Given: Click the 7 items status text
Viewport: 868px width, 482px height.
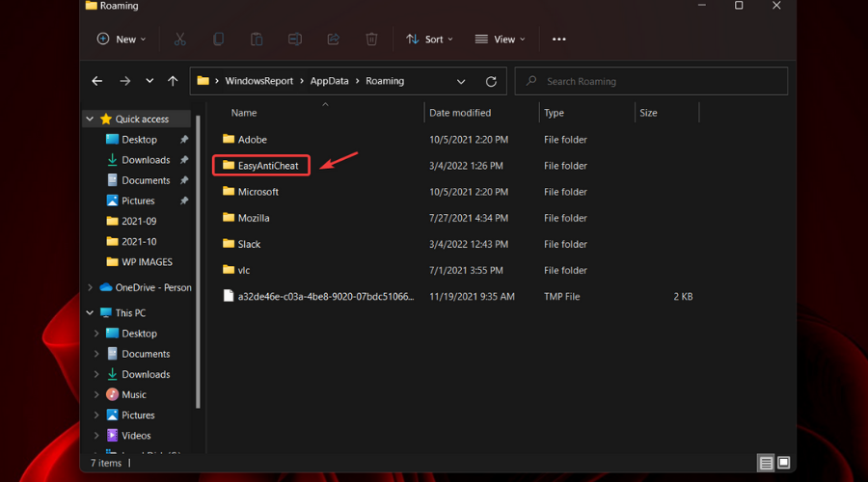Looking at the screenshot, I should click(106, 463).
